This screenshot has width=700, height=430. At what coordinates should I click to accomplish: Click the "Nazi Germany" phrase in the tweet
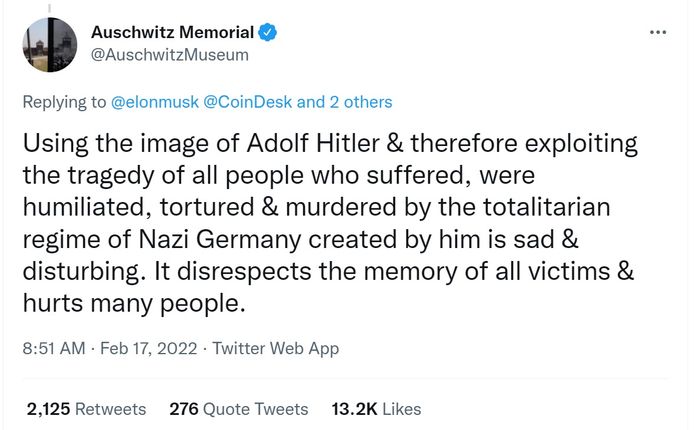[220, 239]
